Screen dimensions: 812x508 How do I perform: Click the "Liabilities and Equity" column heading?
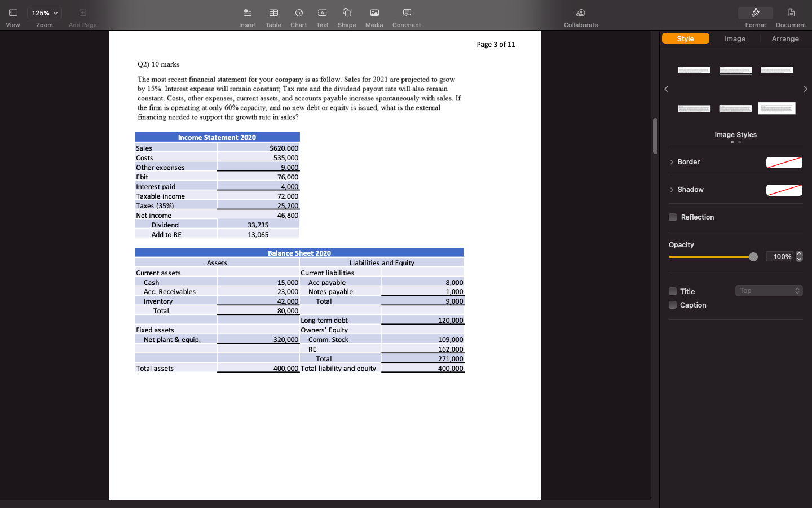pos(382,263)
